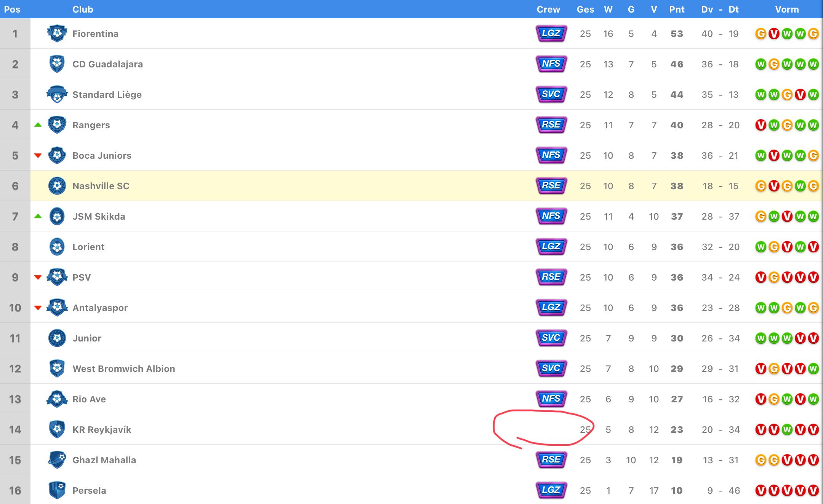Click the Rio Ave club crest
The image size is (823, 504).
(57, 399)
